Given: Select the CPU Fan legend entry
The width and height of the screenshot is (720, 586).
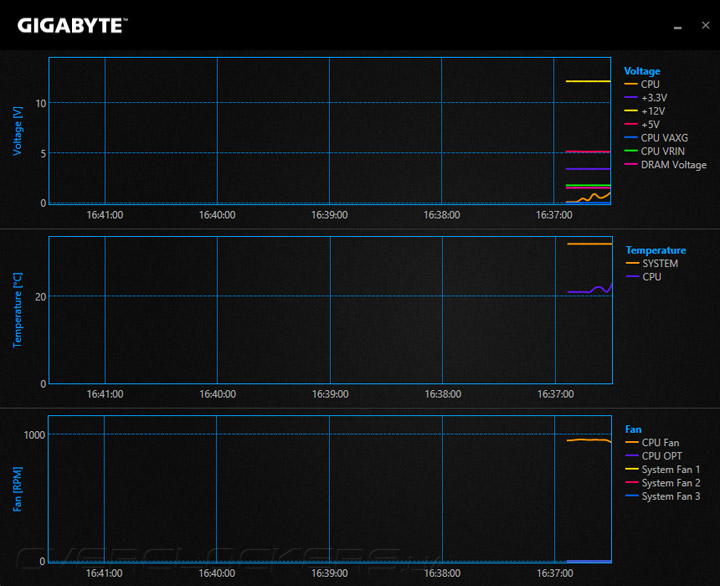Looking at the screenshot, I should pos(652,443).
